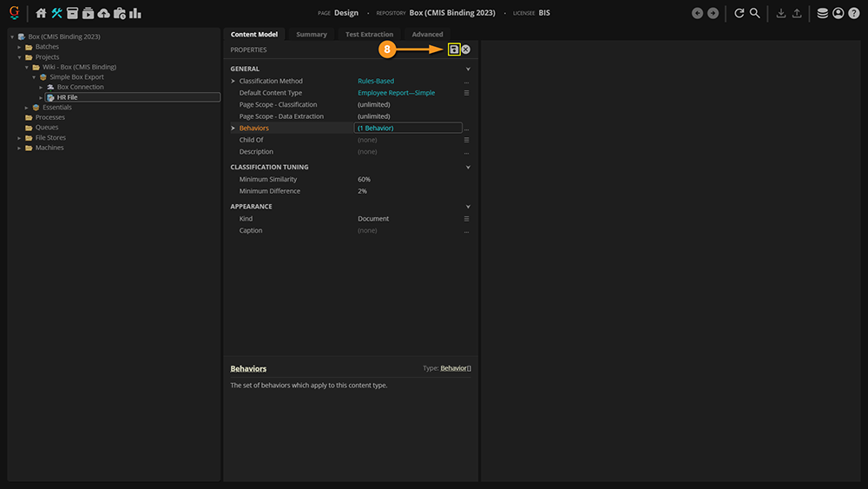Click the refresh icon in top bar
Screen dimensions: 868x489
740,13
